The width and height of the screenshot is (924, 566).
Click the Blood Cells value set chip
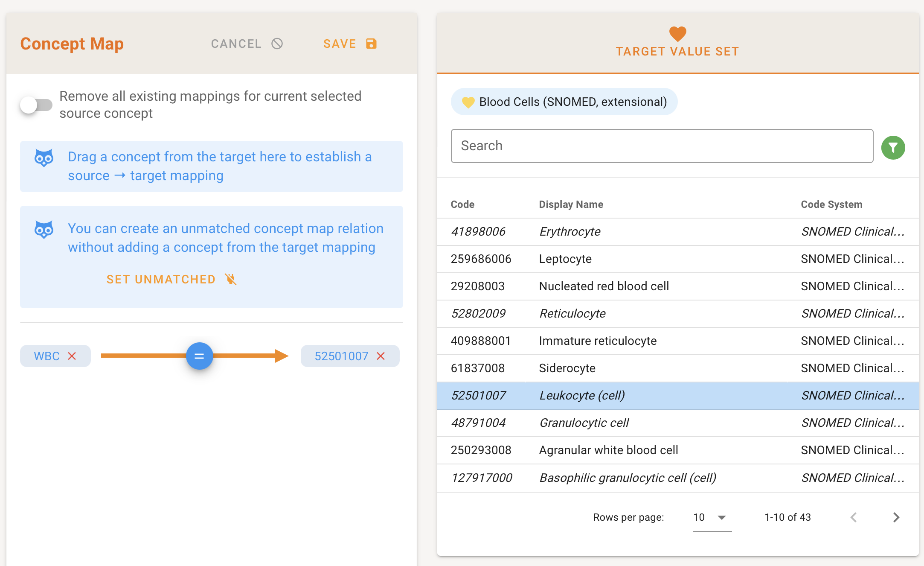tap(564, 102)
